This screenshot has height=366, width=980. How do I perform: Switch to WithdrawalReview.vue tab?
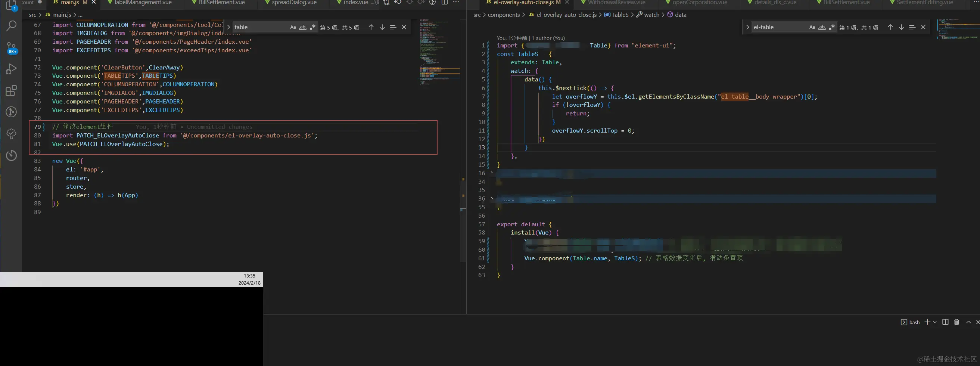(x=616, y=3)
